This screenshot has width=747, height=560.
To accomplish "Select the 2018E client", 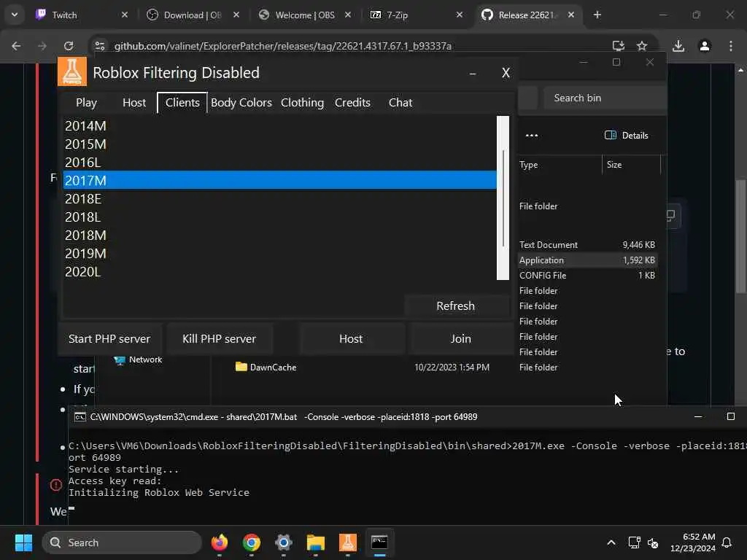I will (279, 198).
